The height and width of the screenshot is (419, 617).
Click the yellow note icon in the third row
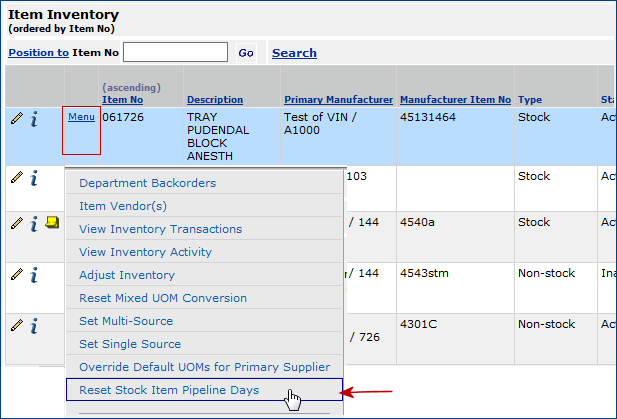coord(52,223)
